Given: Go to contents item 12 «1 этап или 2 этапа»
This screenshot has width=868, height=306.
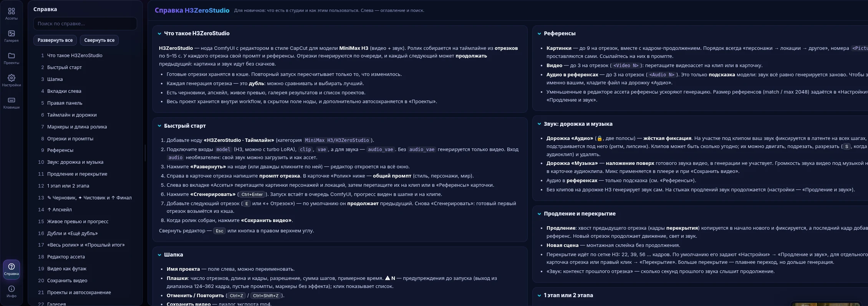Looking at the screenshot, I should (85, 186).
